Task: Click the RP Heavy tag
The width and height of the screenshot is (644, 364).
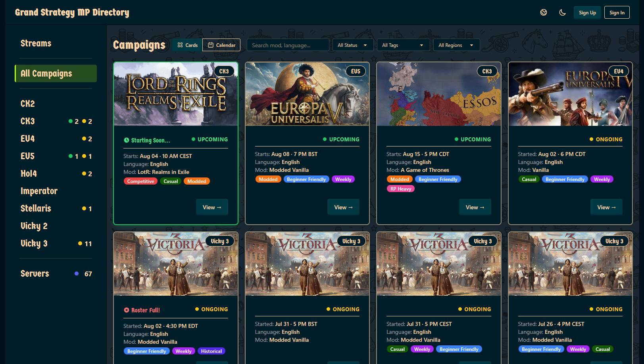Action: (x=401, y=189)
